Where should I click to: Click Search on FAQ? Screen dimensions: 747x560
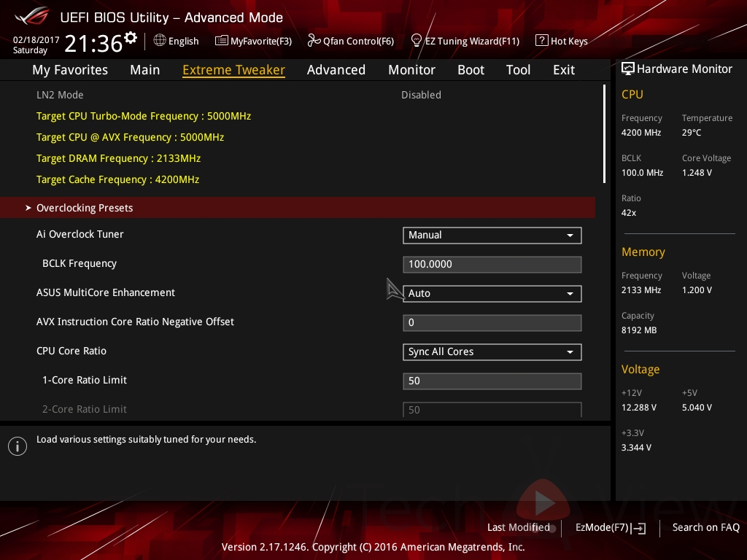(x=705, y=528)
